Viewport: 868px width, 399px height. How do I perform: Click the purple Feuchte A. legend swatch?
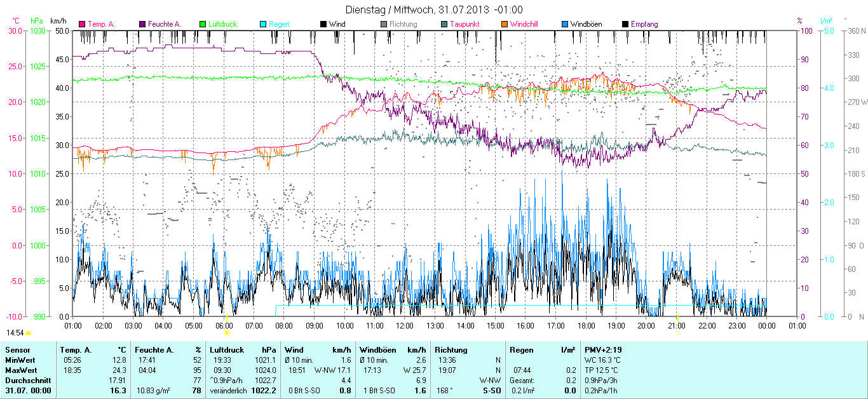[142, 24]
